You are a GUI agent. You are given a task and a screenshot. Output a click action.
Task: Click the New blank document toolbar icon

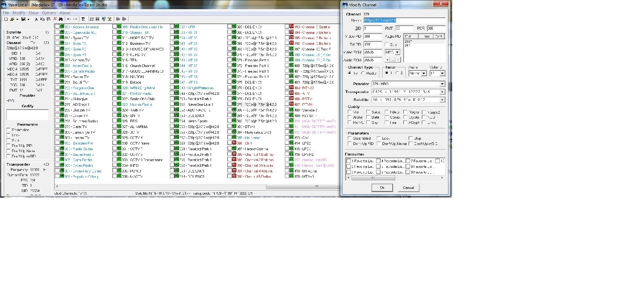[6, 19]
